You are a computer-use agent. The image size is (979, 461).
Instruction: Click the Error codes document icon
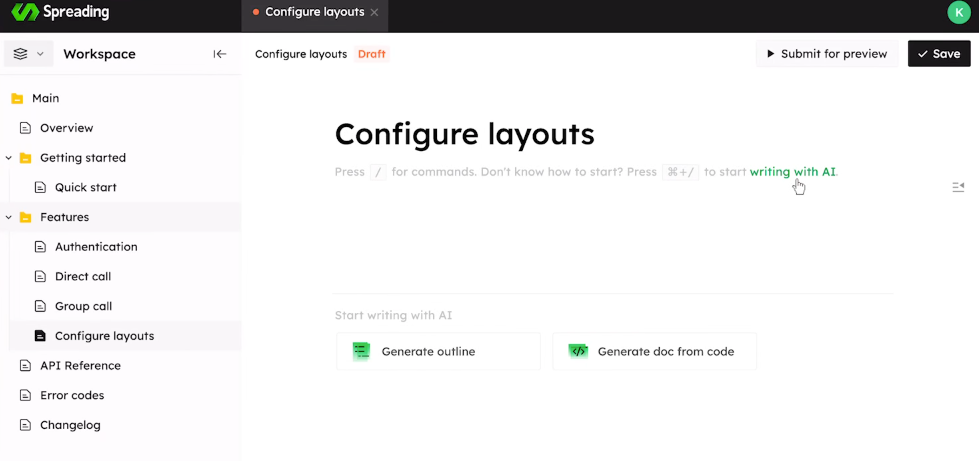tap(25, 395)
